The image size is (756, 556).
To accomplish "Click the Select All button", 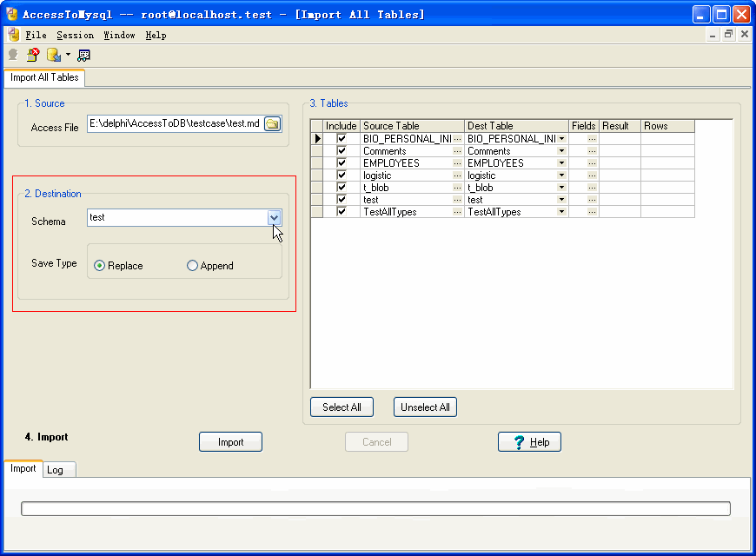I will (x=342, y=407).
